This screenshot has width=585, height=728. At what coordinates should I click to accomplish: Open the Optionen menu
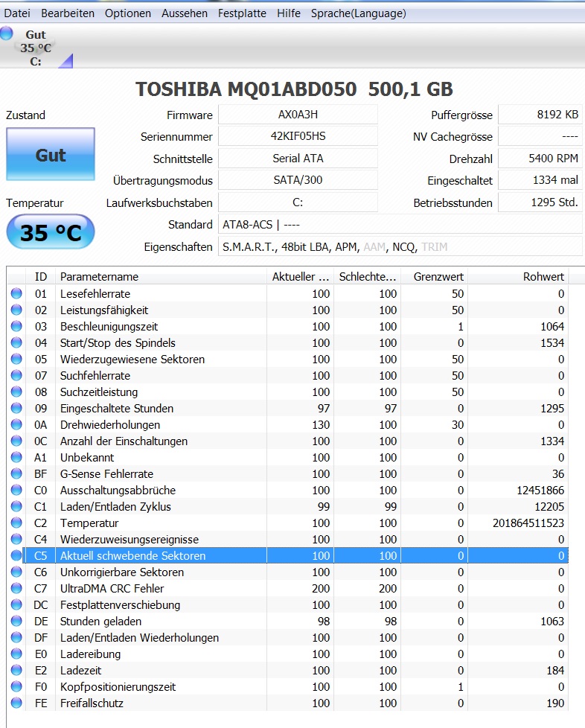pos(128,13)
